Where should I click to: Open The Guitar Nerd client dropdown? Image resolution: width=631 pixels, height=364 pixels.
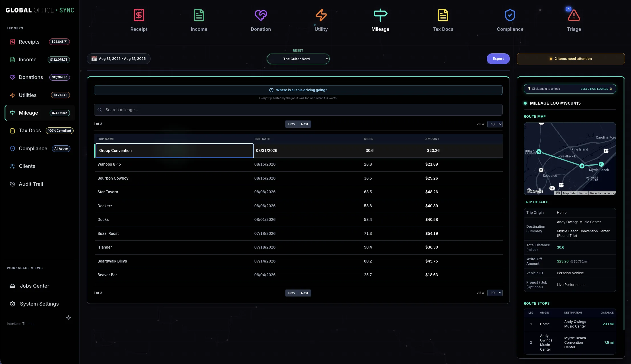[298, 59]
